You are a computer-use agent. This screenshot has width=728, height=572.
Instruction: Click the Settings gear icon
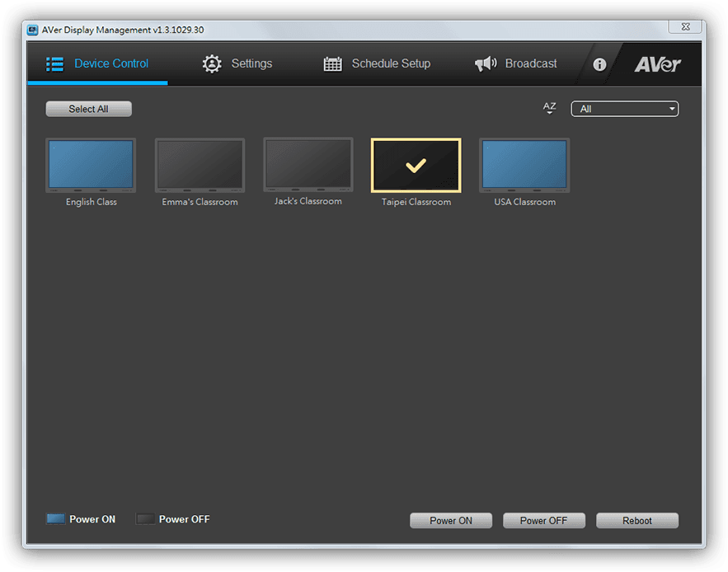212,63
